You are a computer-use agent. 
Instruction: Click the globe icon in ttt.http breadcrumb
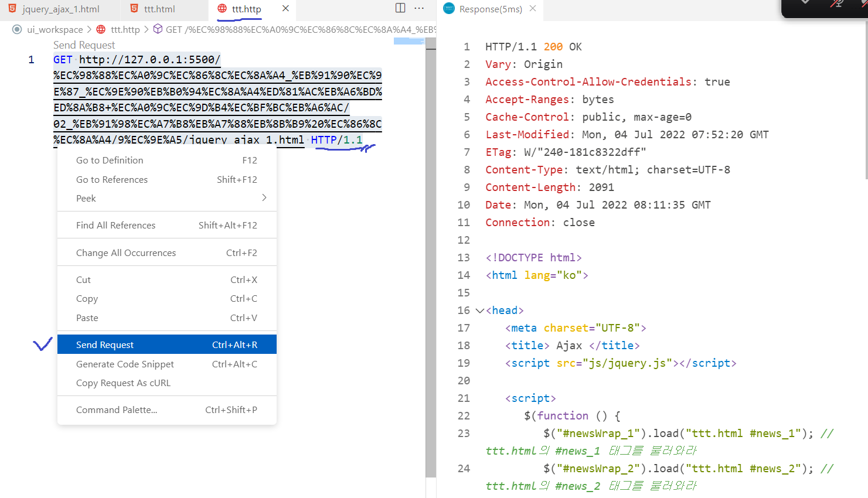(101, 29)
